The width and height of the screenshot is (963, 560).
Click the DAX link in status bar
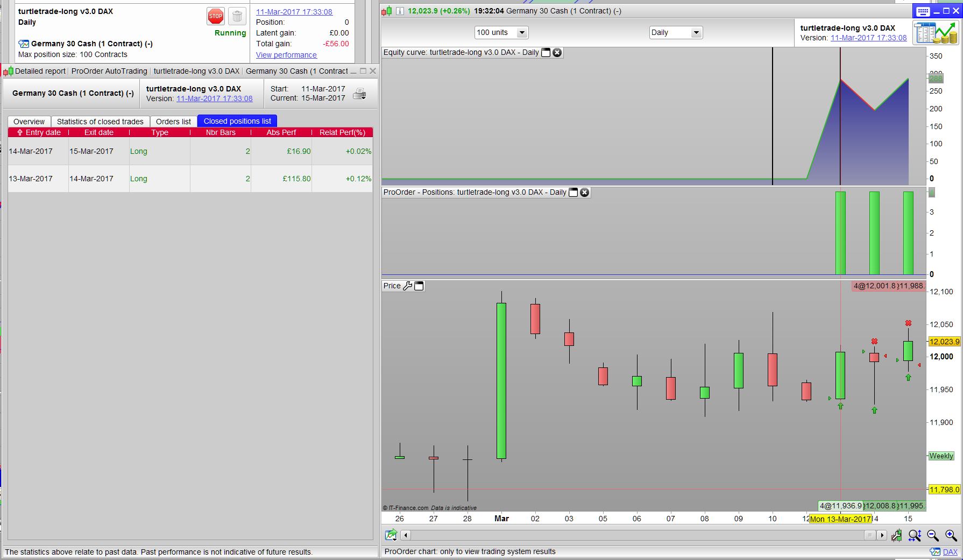pos(950,552)
